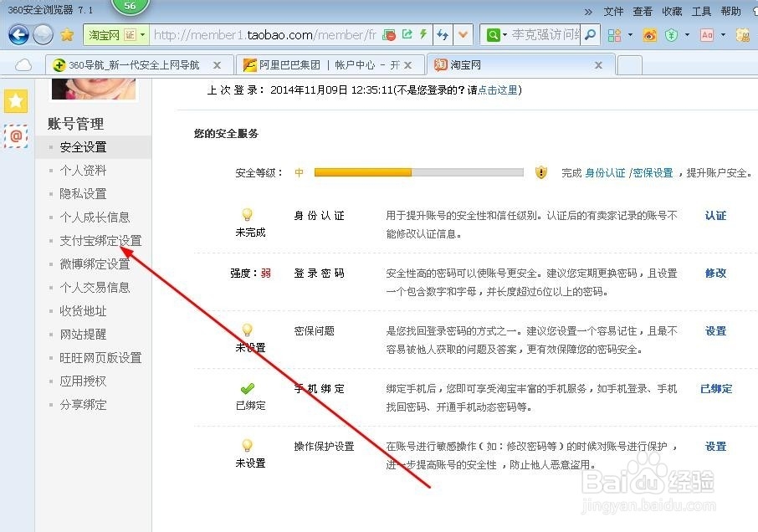Viewport: 758px width, 532px height.
Task: Click the search box with 李克强 text
Action: tap(545, 35)
